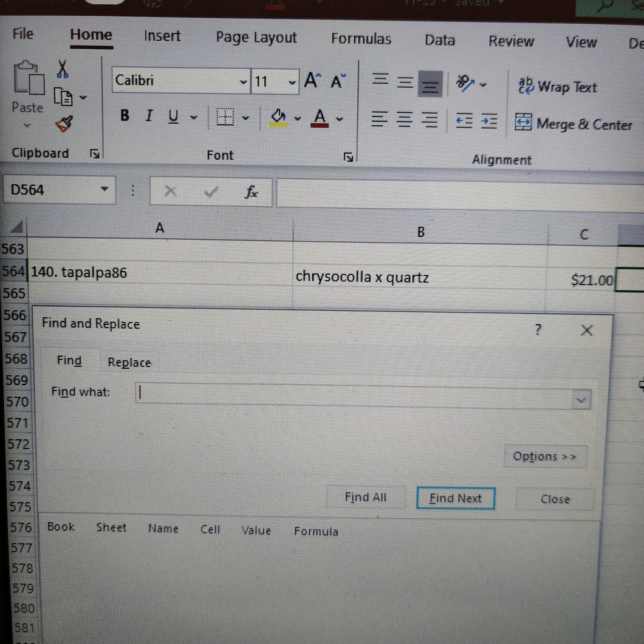Toggle Bold formatting
The image size is (644, 644).
pyautogui.click(x=125, y=115)
